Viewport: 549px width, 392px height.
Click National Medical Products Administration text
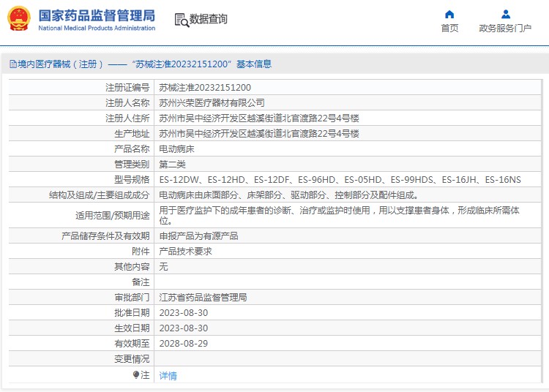[97, 28]
